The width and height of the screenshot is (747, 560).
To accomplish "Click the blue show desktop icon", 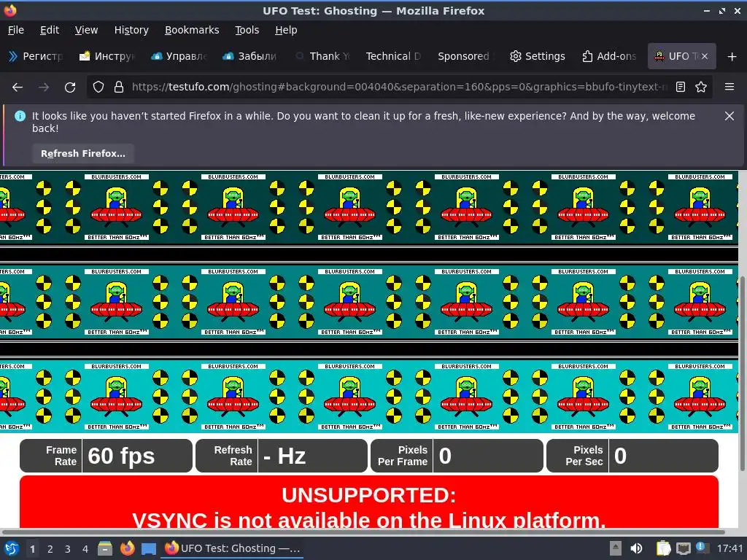I will tap(149, 549).
